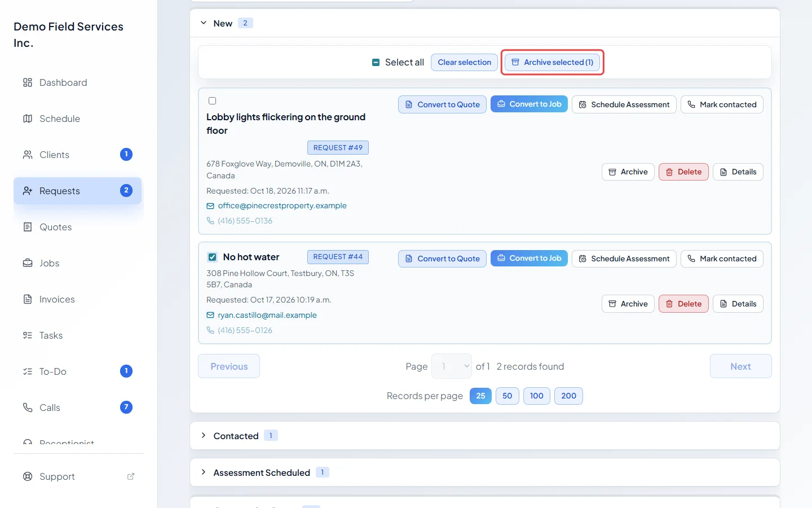This screenshot has width=812, height=508.
Task: Click the To-Do checklist icon in sidebar
Action: coord(28,371)
